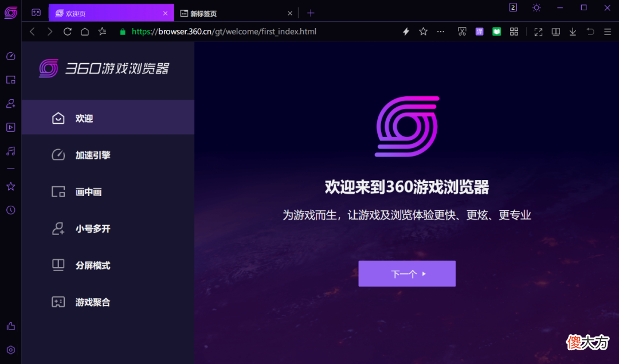Open the game controller icon beside the tabs
Viewport: 619px width, 364px height.
(36, 13)
